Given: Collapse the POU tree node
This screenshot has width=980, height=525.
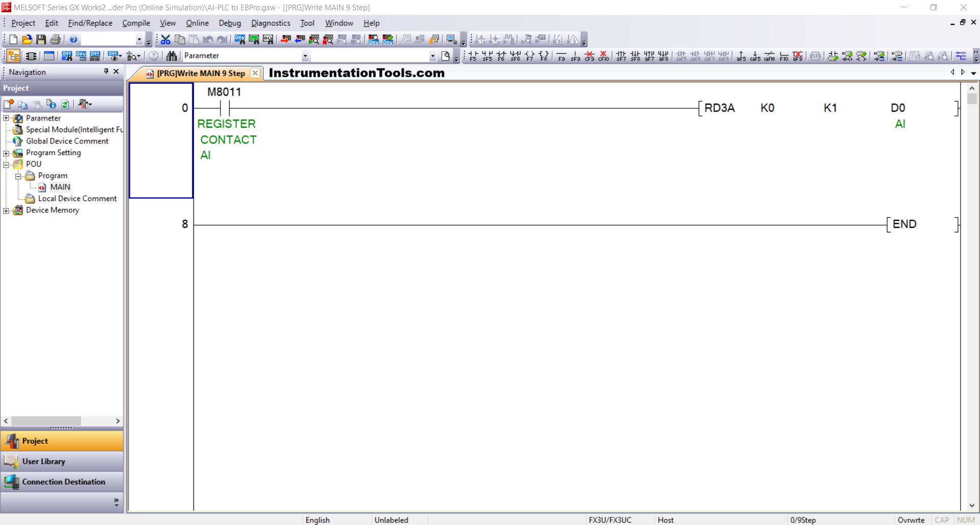Looking at the screenshot, I should [x=6, y=164].
